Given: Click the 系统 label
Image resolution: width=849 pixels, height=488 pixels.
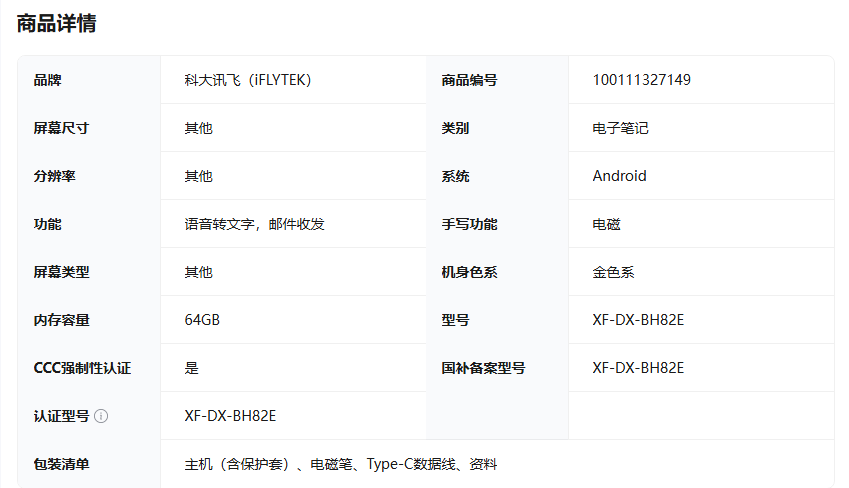Looking at the screenshot, I should point(455,176).
